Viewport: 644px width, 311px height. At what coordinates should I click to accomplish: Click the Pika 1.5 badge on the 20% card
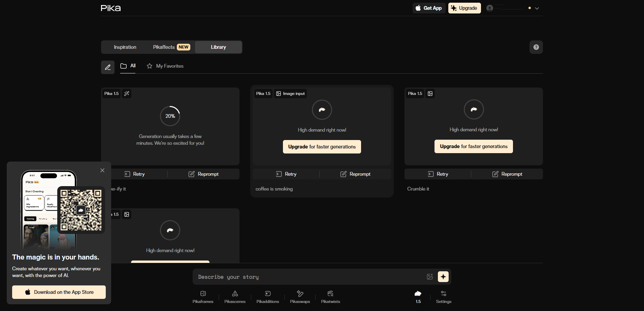111,94
